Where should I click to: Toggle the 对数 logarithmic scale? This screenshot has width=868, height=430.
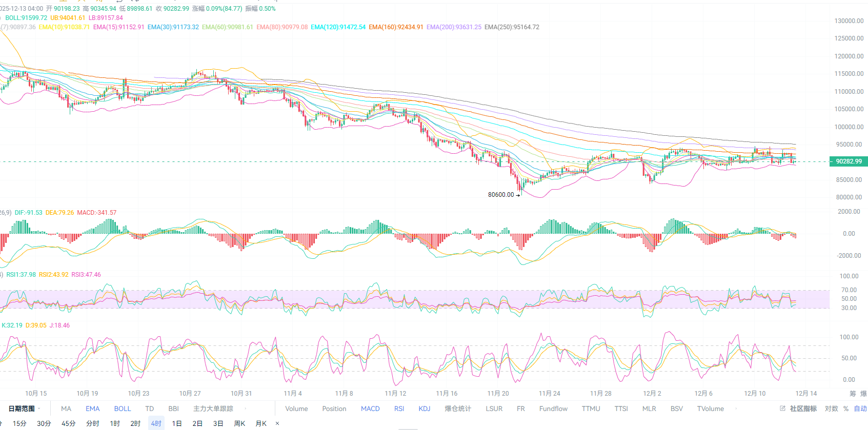coord(831,408)
